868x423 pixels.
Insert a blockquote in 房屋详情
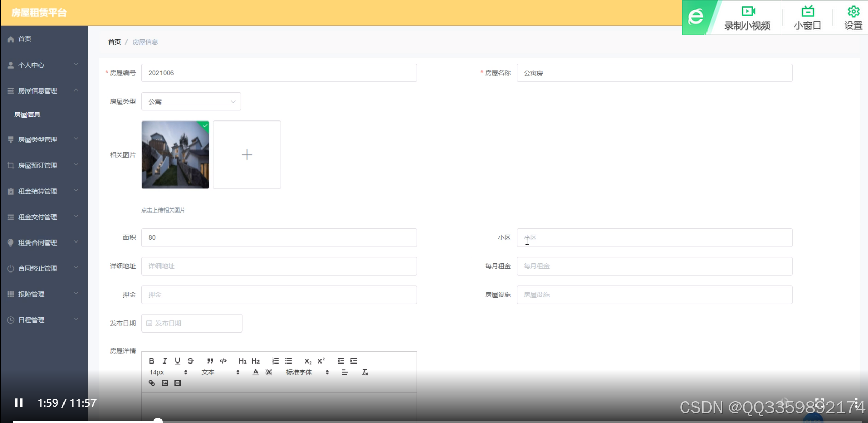tap(210, 361)
